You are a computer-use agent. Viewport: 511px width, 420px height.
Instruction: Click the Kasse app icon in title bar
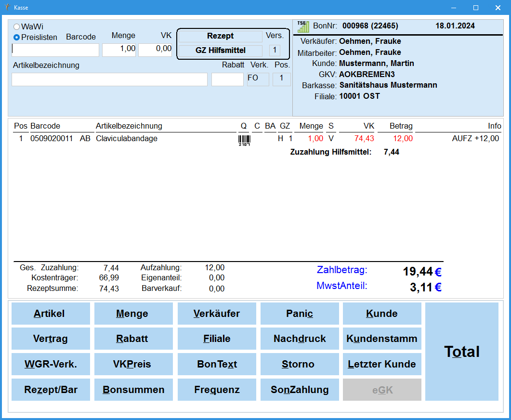coord(7,7)
